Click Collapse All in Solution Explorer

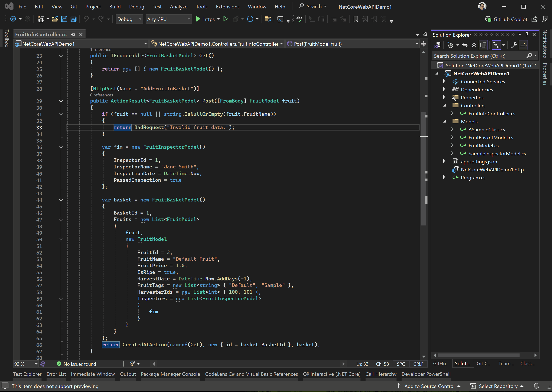[x=474, y=45]
